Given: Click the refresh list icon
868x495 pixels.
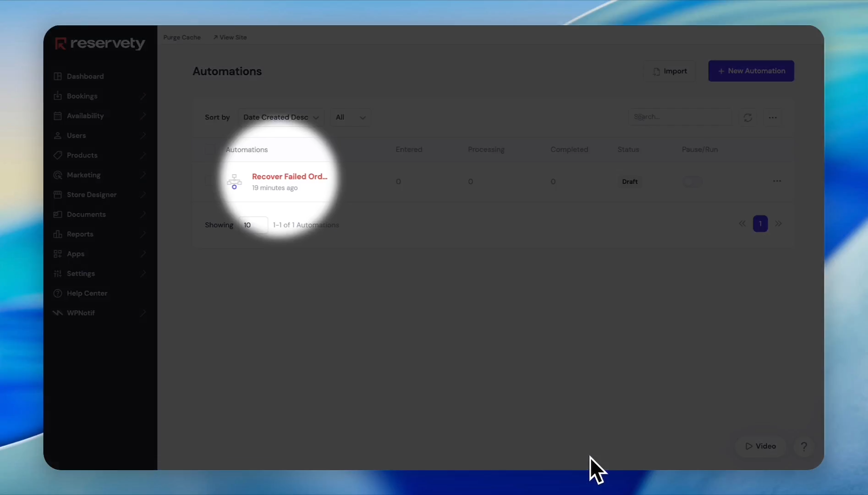Looking at the screenshot, I should (748, 117).
